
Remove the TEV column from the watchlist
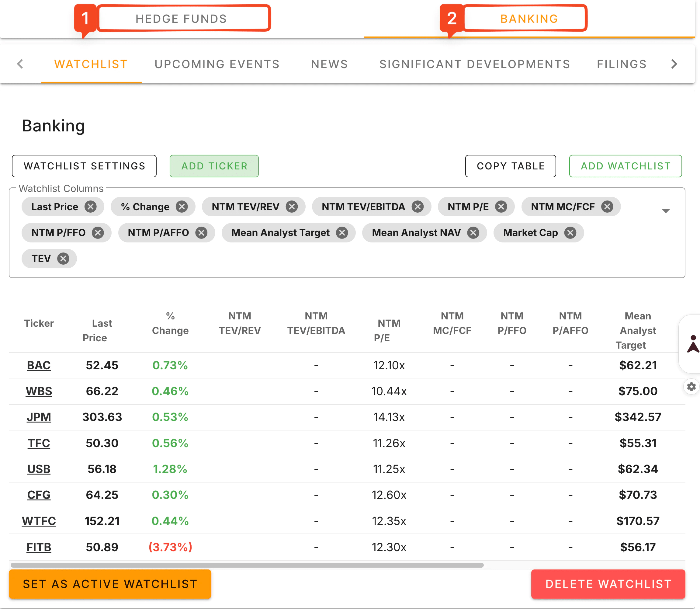tap(63, 258)
